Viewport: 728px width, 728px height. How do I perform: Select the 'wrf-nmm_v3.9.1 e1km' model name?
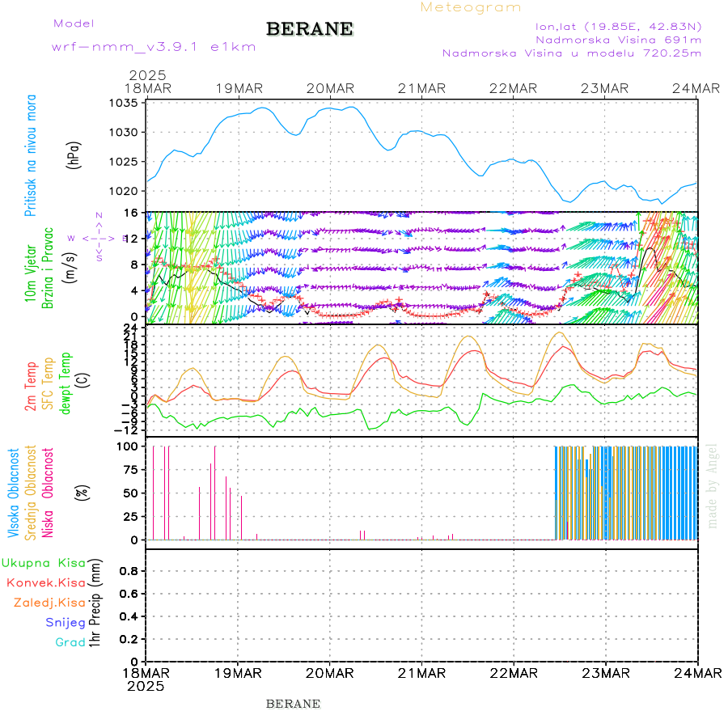pyautogui.click(x=154, y=47)
